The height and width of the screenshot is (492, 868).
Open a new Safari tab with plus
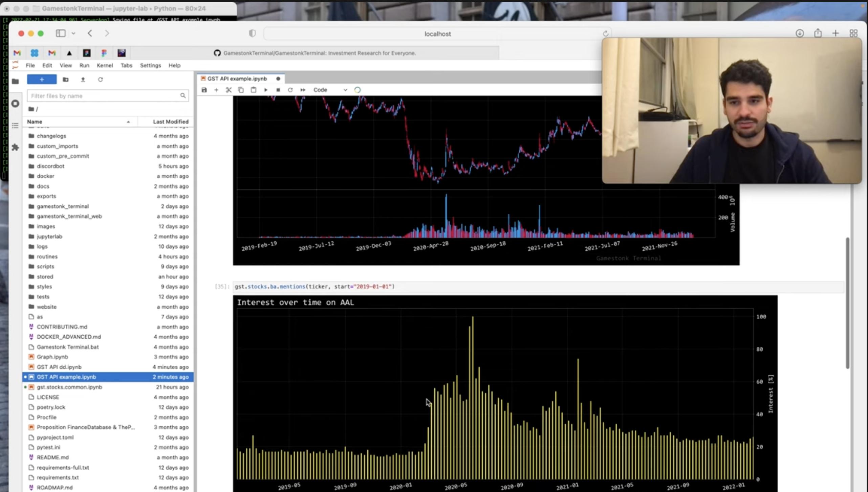tap(836, 33)
